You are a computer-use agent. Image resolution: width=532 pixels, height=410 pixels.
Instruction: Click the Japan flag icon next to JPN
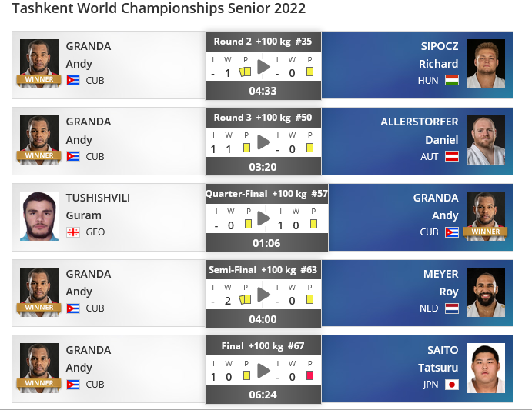coord(452,385)
